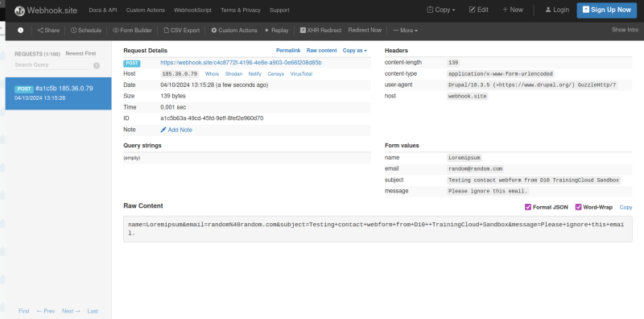The height and width of the screenshot is (319, 644).
Task: Click Add Note pencil link
Action: pyautogui.click(x=176, y=130)
